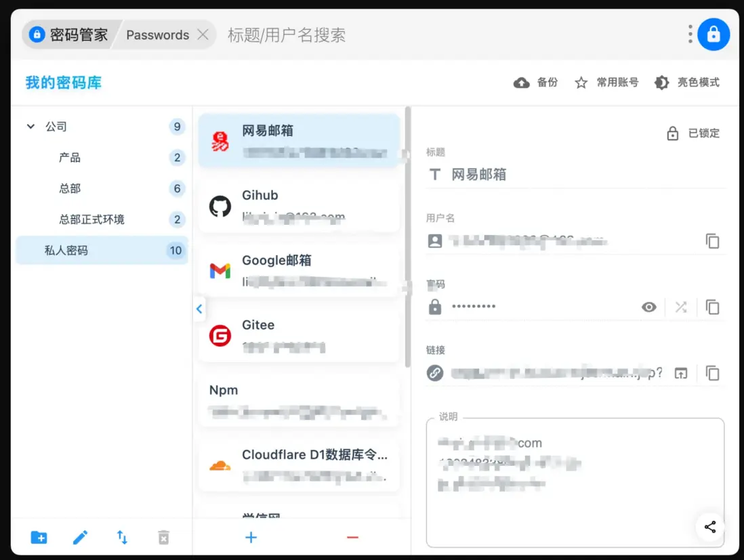Click the sort arrows icon

coord(122,537)
